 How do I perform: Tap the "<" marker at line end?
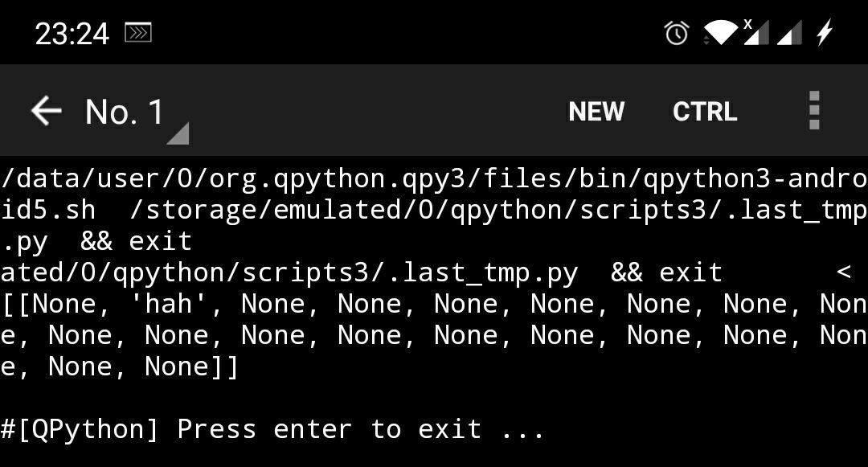[843, 272]
